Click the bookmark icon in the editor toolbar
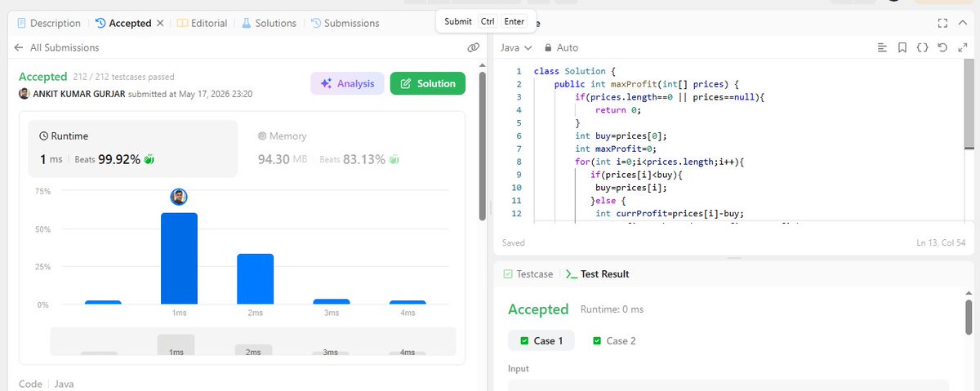Screen dimensions: 980x391 coord(902,48)
